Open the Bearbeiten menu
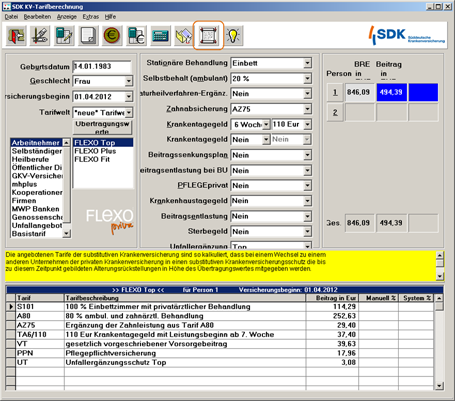455x401 pixels. point(37,17)
